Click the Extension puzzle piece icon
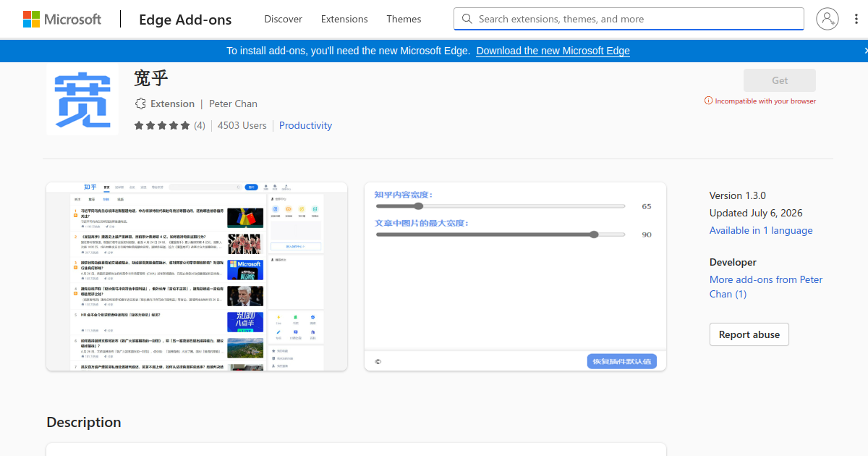Viewport: 868px width, 456px height. [x=140, y=104]
